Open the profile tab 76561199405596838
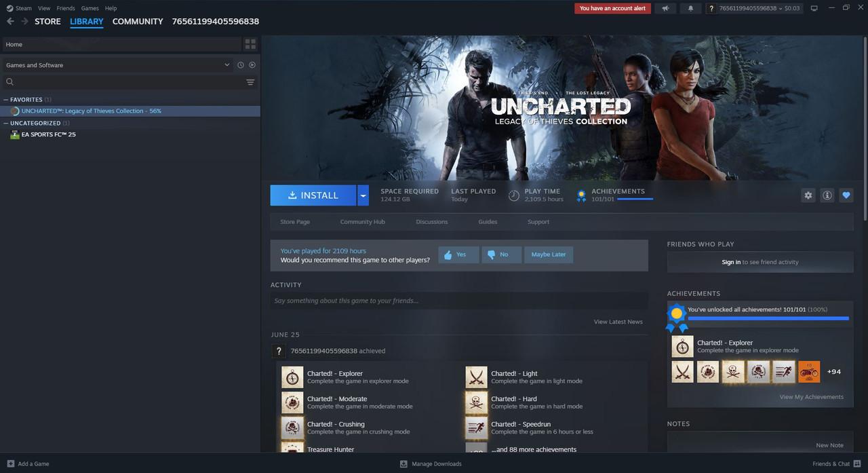 (216, 22)
